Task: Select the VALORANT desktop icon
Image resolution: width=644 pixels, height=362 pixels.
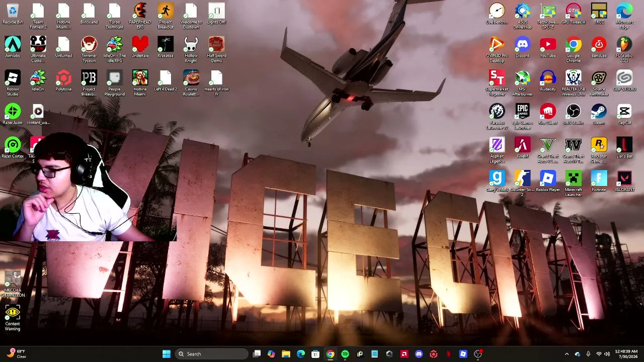Action: (x=624, y=182)
